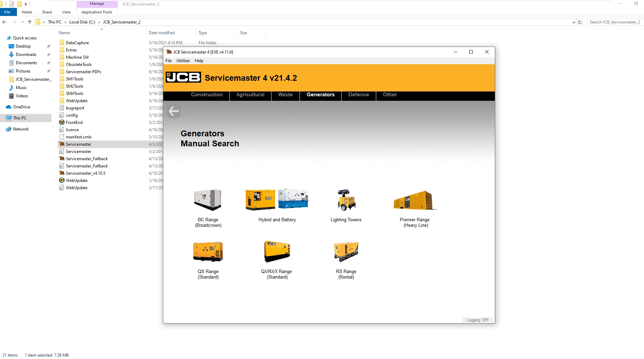
Task: Select the Waste tab
Action: tap(285, 95)
